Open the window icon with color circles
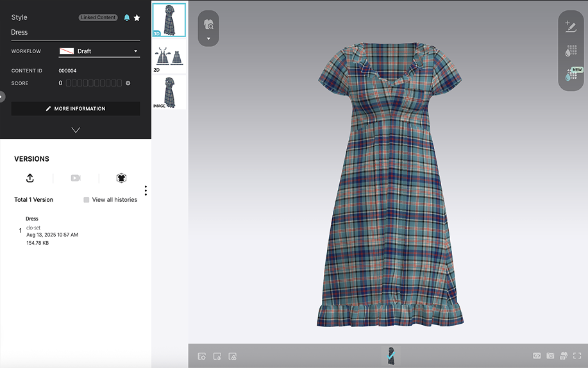 [x=233, y=356]
